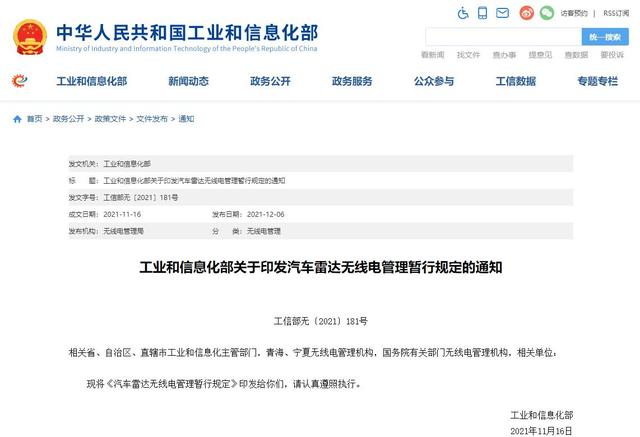Image resolution: width=640 pixels, height=437 pixels.
Task: Select the 分类 无线电管理 value
Action: pyautogui.click(x=264, y=231)
